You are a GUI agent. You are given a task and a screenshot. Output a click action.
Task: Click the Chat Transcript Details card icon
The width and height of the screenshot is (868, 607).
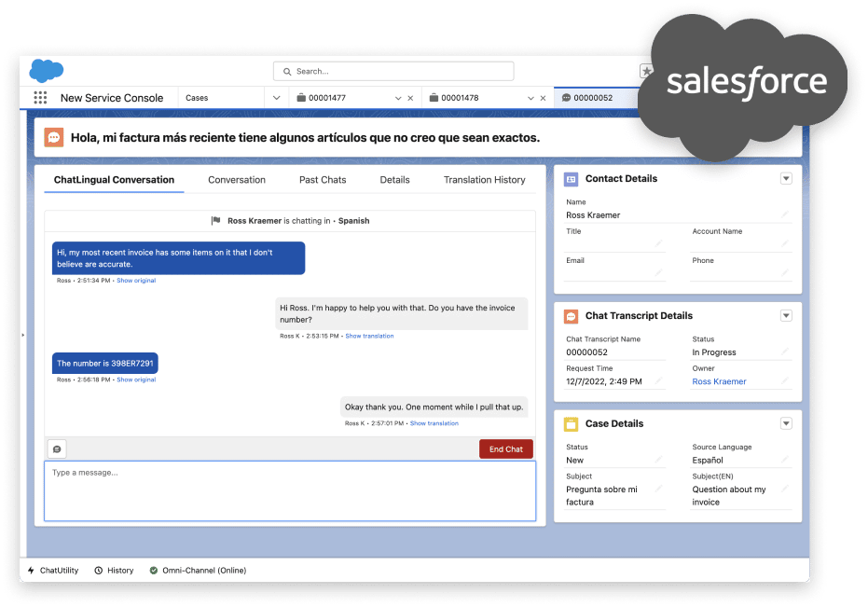coord(571,316)
